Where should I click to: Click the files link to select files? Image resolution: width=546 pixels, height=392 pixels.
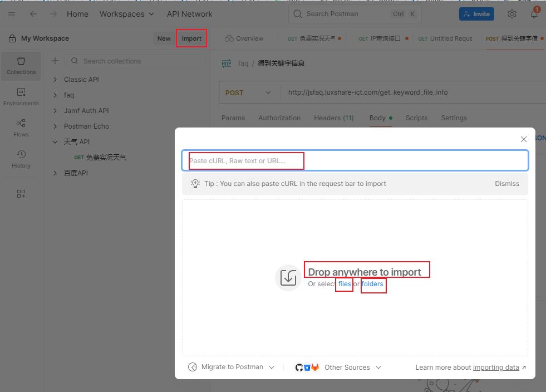[x=345, y=284]
